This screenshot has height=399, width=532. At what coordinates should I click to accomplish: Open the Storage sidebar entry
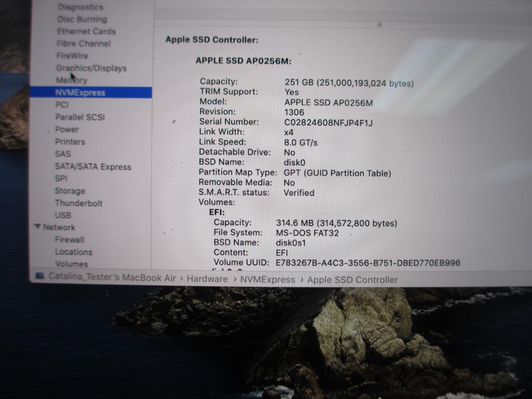coord(70,191)
